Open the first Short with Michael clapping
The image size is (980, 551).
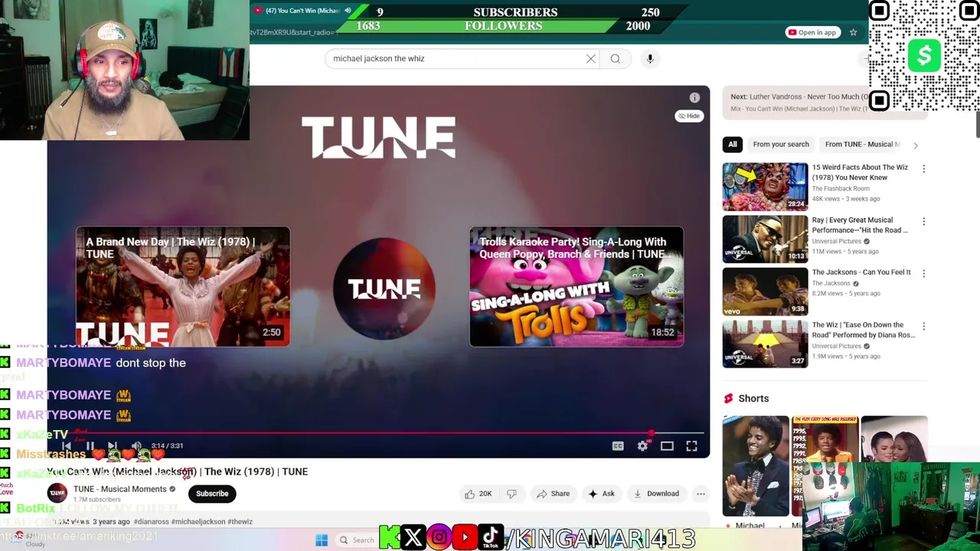pos(756,466)
